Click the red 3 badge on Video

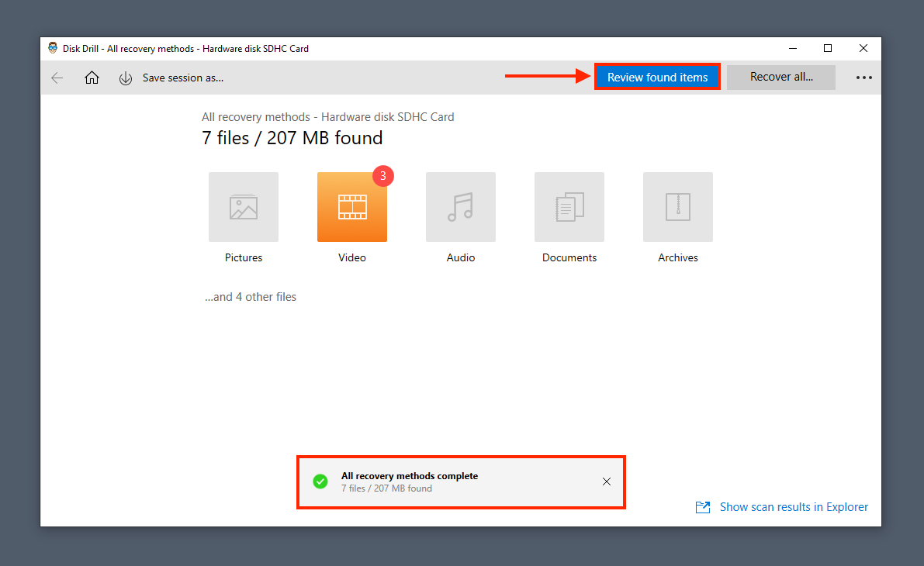coord(383,176)
